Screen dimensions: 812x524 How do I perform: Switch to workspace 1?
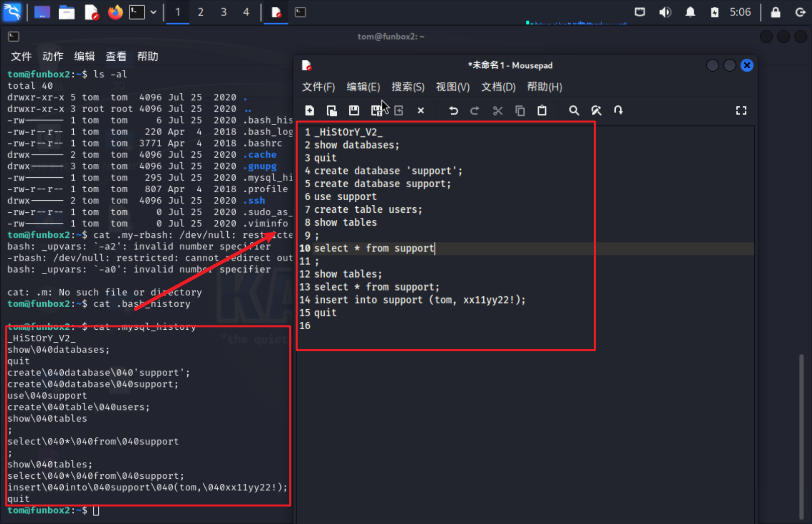[178, 12]
